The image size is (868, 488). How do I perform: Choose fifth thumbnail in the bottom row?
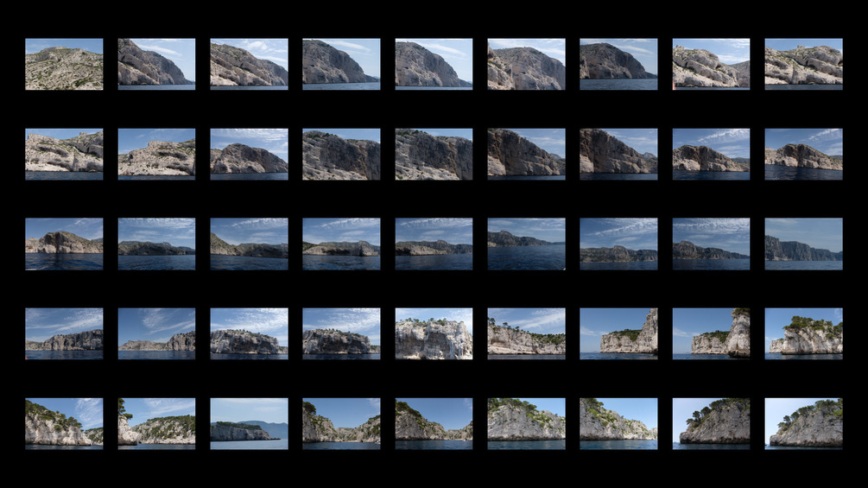(434, 424)
